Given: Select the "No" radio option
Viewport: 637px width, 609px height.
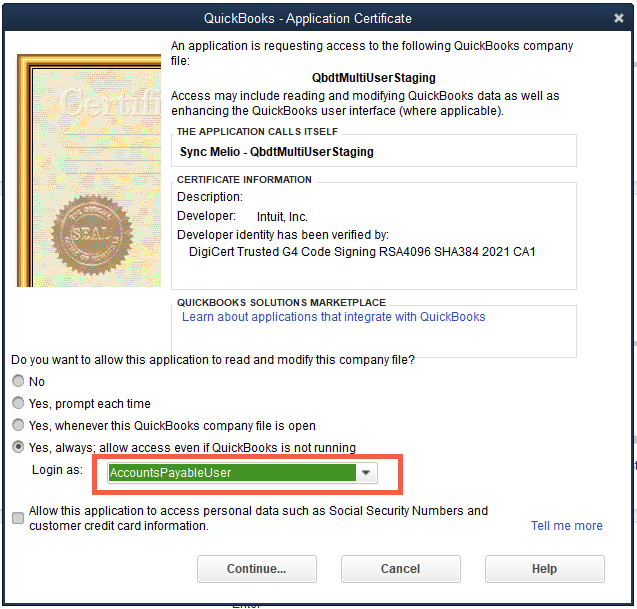Looking at the screenshot, I should [18, 382].
